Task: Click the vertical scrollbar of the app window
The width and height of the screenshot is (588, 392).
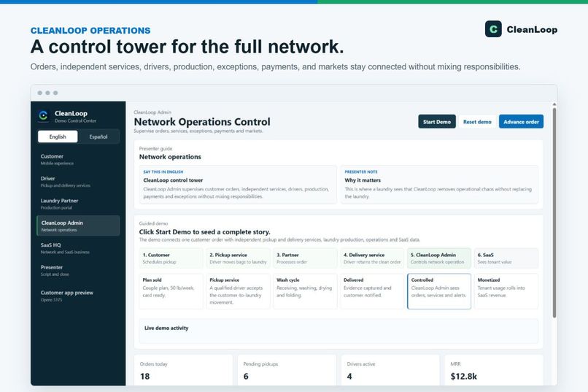Action: [x=554, y=212]
